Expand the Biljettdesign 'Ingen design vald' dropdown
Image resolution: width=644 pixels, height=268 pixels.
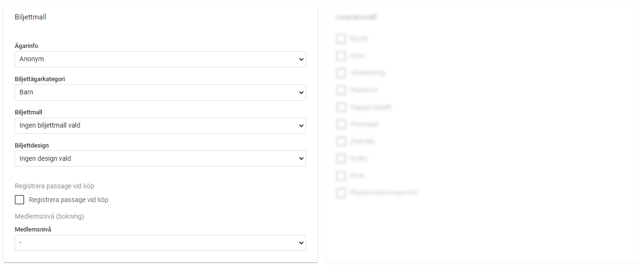coord(160,158)
